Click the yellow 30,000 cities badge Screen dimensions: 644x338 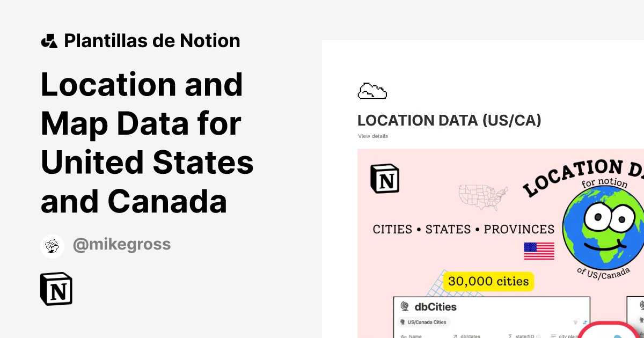click(487, 281)
